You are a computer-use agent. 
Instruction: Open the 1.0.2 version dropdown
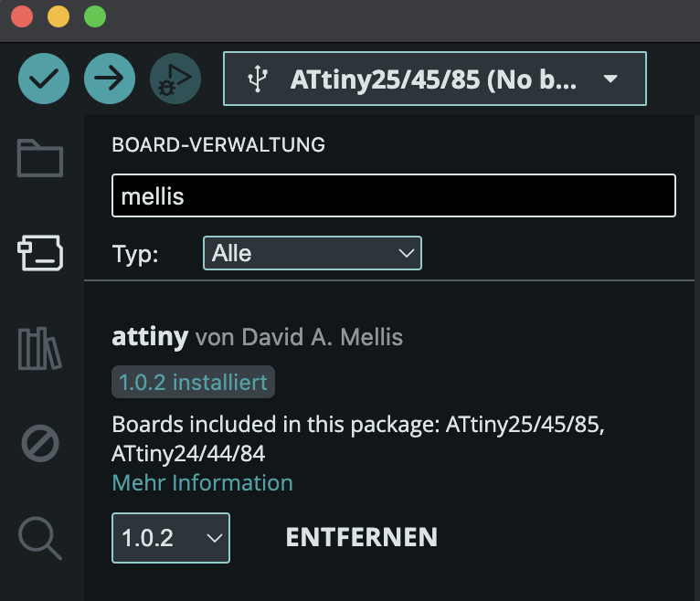[171, 538]
